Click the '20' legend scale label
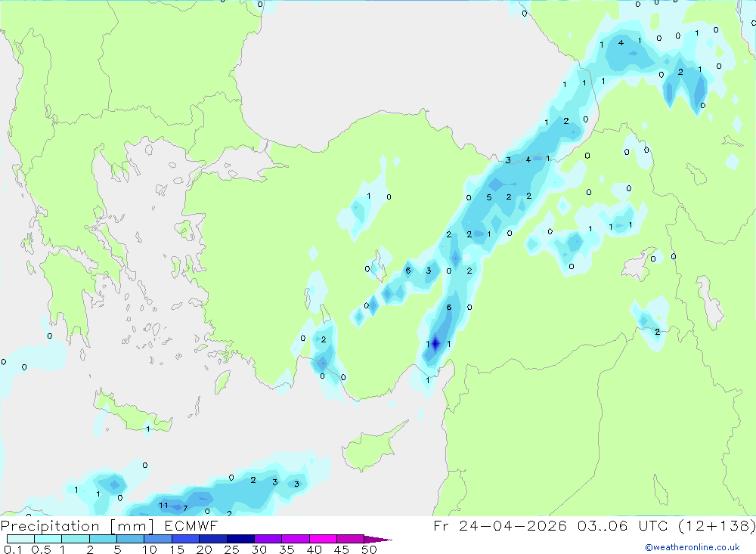 click(x=204, y=549)
